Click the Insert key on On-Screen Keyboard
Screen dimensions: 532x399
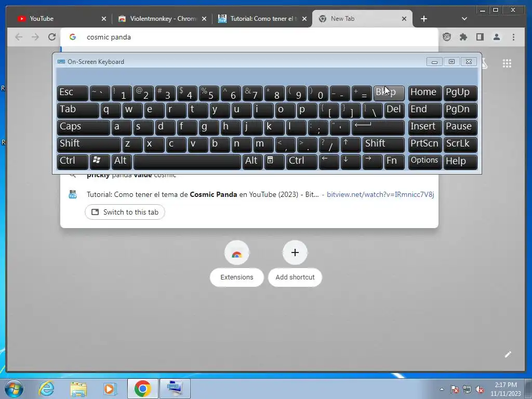(425, 127)
